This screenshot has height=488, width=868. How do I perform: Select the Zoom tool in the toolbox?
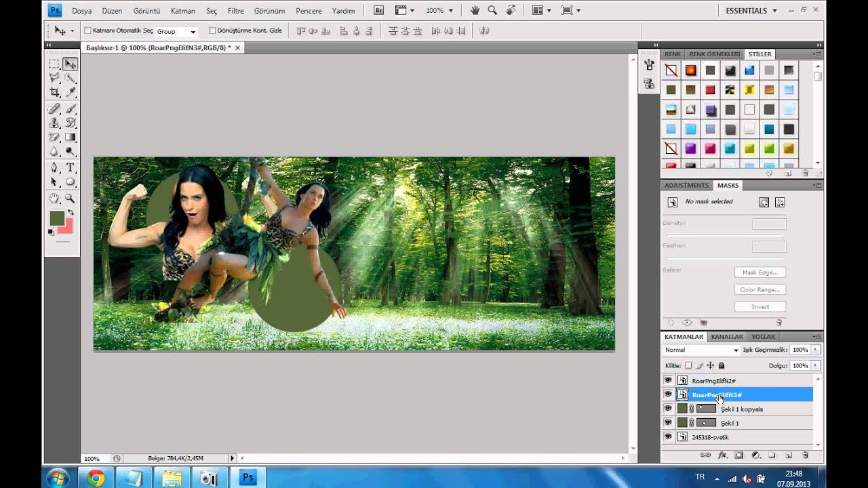[x=70, y=199]
